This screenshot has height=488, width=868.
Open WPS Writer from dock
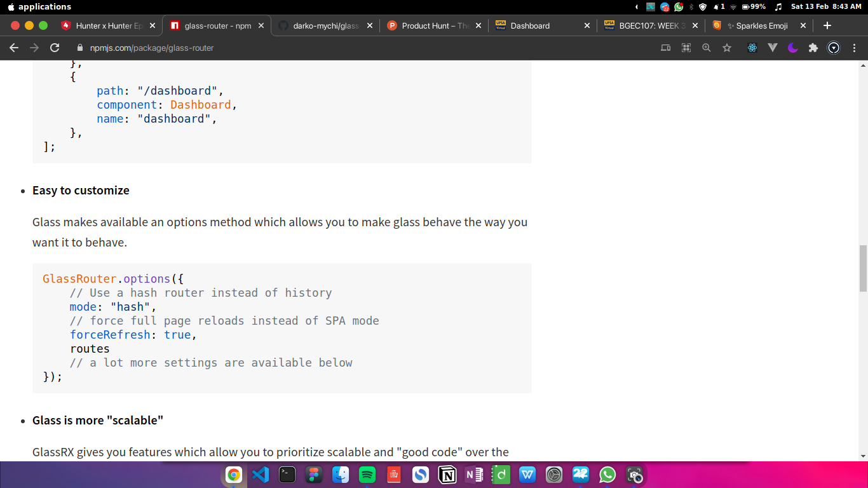tap(527, 475)
